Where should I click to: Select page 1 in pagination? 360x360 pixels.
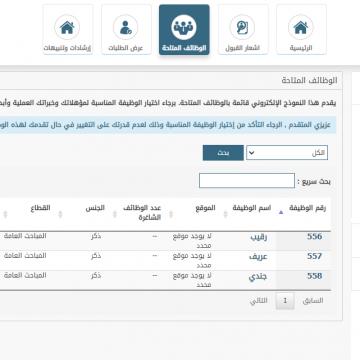coord(285,301)
